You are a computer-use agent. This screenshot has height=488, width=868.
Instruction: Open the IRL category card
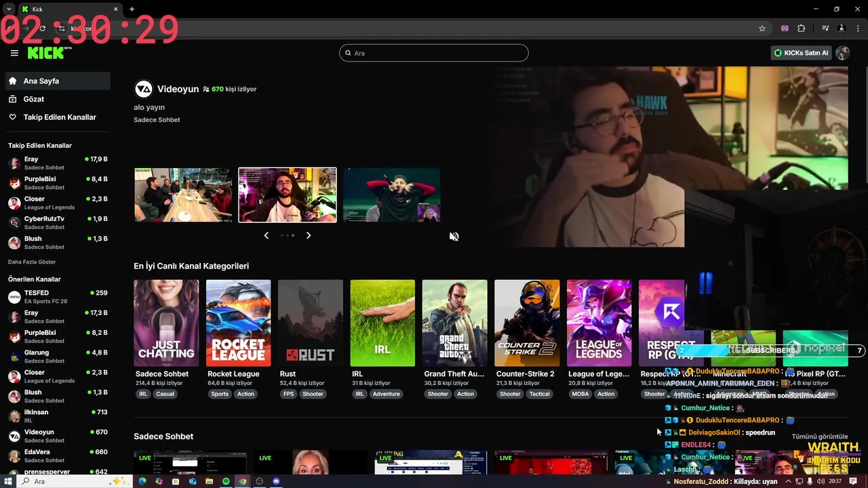382,323
